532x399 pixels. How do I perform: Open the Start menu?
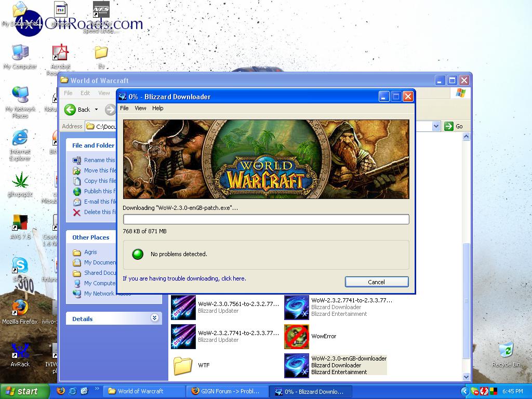(22, 391)
